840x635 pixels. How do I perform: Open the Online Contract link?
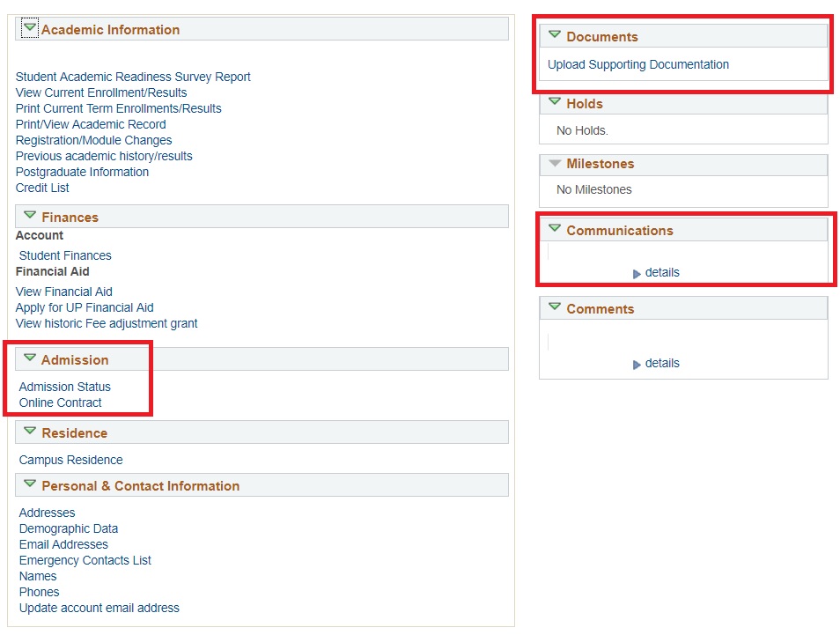pos(60,402)
